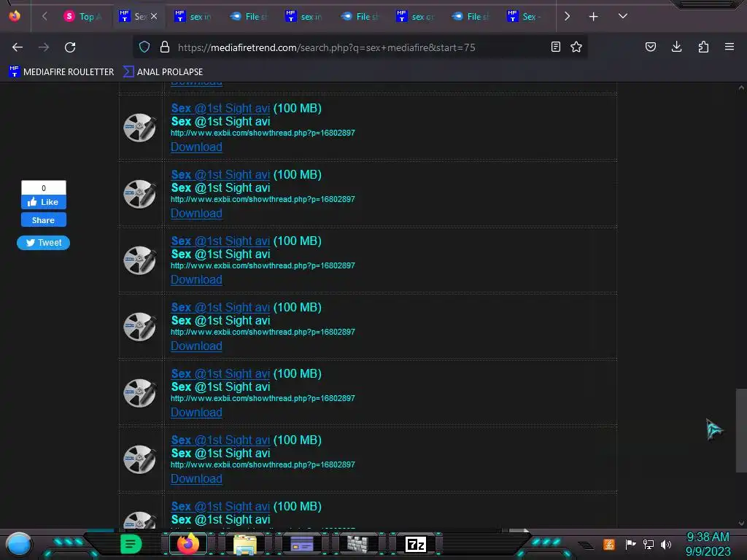Toggle reader view in the address bar

(555, 47)
